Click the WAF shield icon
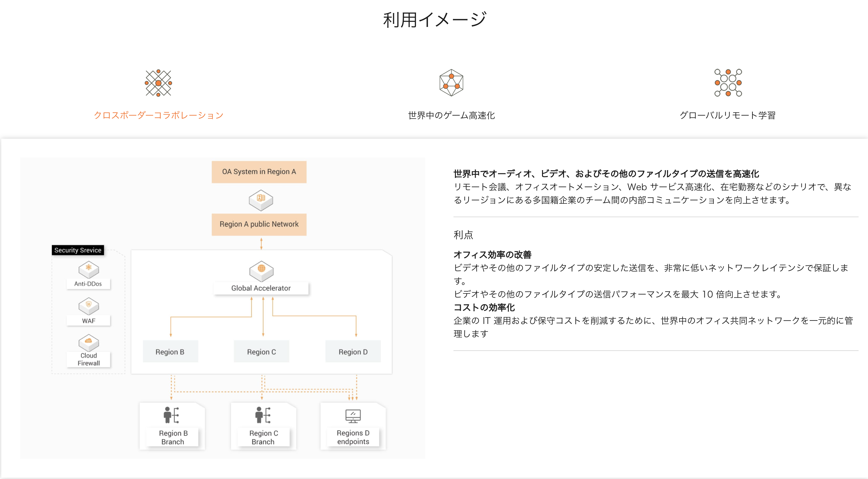The width and height of the screenshot is (868, 479). coord(89,306)
